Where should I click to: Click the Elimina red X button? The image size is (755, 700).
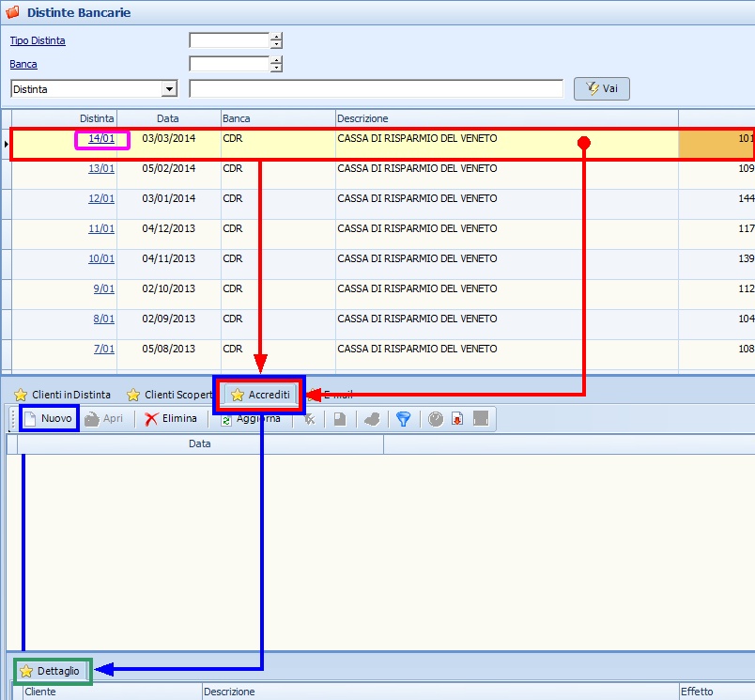(x=171, y=419)
